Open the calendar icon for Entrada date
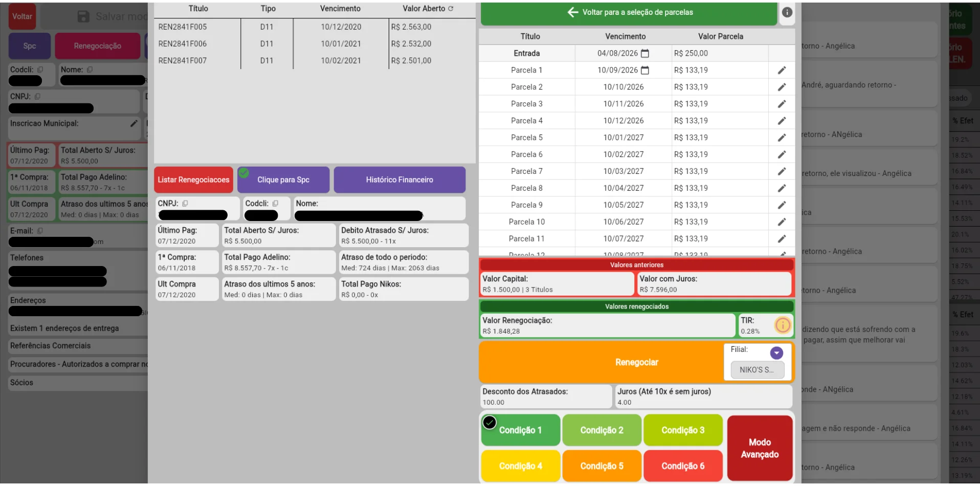 pyautogui.click(x=645, y=53)
